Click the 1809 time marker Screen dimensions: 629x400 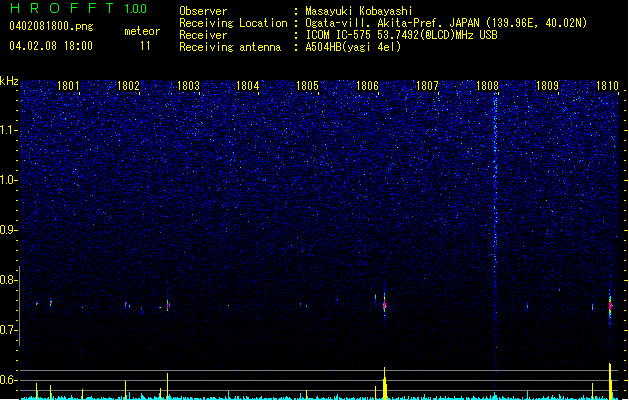pyautogui.click(x=547, y=86)
